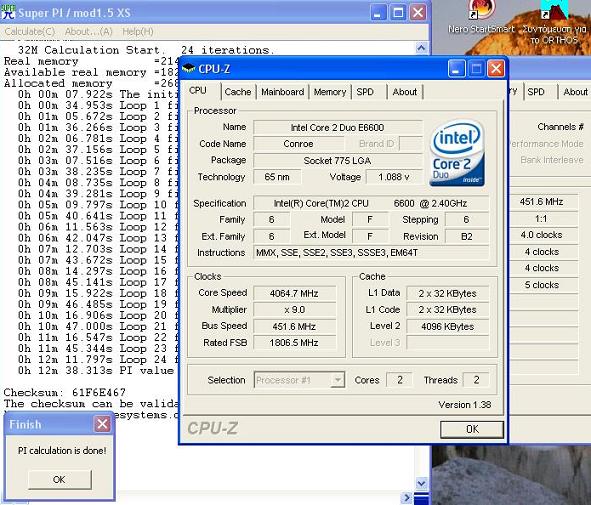Click Checksum 61F6E467 line in Super PI
The width and height of the screenshot is (591, 505).
click(64, 392)
